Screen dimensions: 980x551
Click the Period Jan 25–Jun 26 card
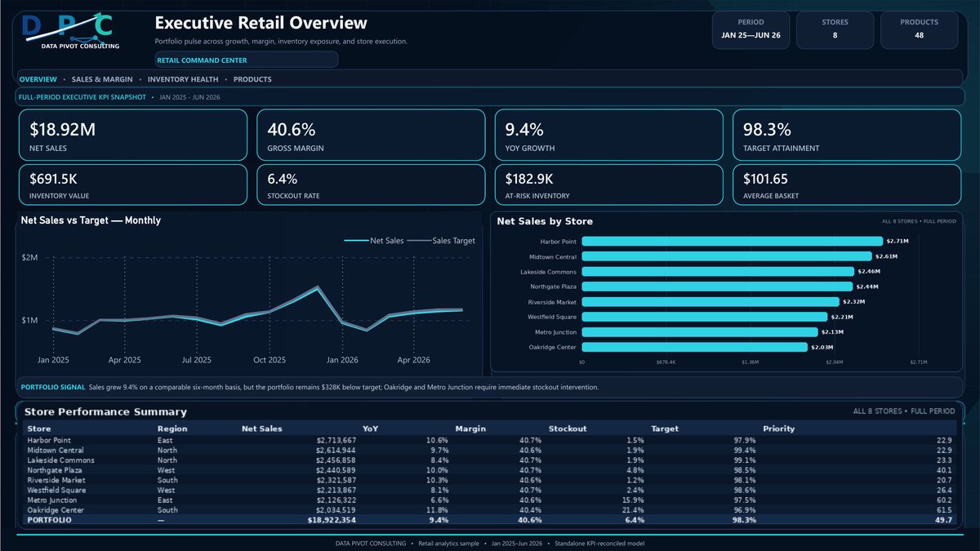751,29
